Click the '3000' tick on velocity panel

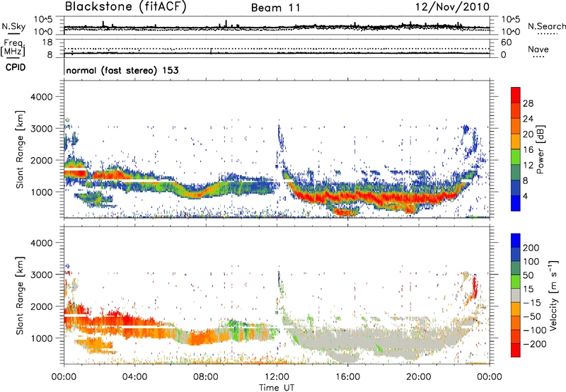(x=41, y=275)
